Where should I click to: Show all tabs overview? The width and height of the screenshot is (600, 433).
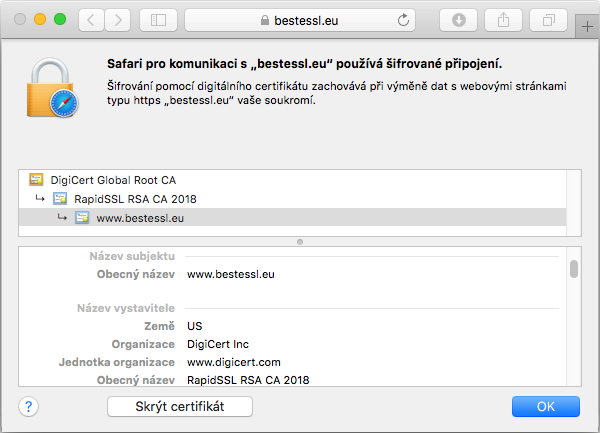(x=548, y=20)
